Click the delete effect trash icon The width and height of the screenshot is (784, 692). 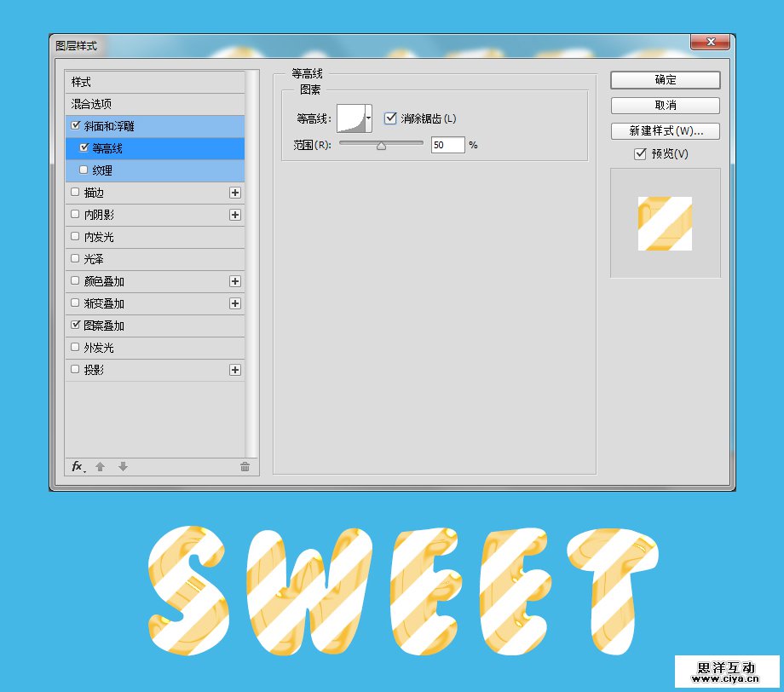point(245,466)
